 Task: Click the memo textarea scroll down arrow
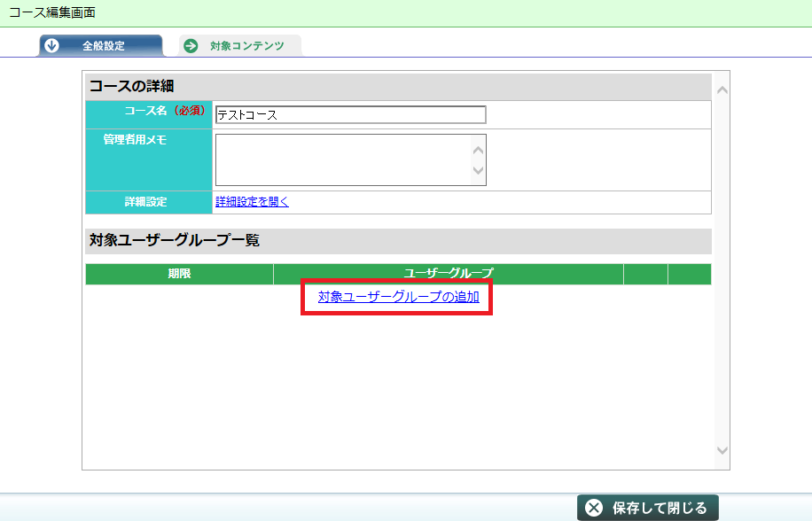(x=479, y=170)
